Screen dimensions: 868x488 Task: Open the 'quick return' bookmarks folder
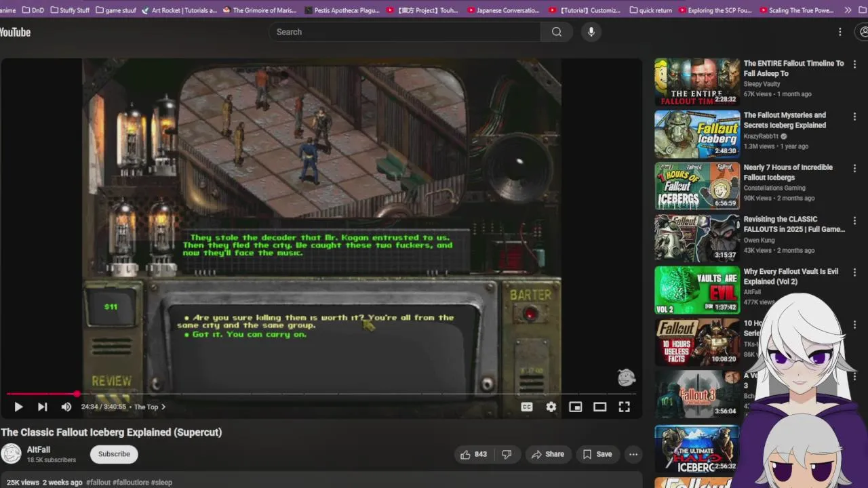651,10
